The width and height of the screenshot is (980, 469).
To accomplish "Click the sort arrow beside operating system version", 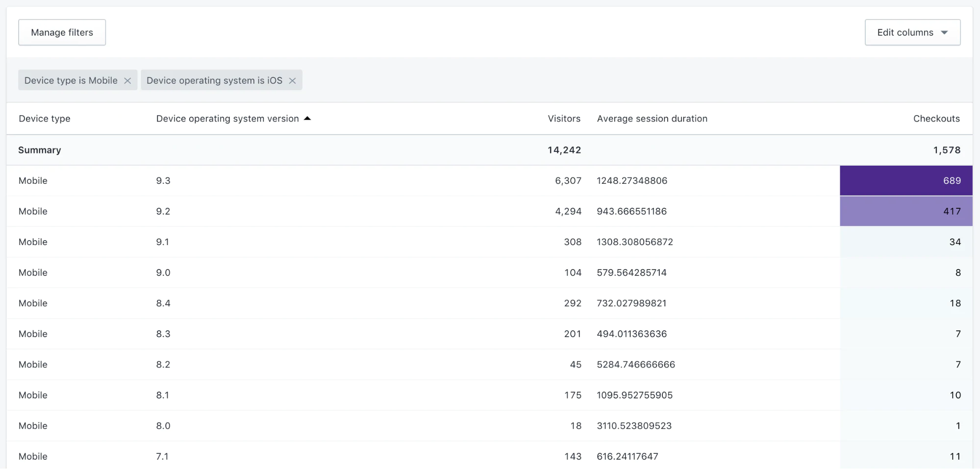I will pyautogui.click(x=307, y=119).
